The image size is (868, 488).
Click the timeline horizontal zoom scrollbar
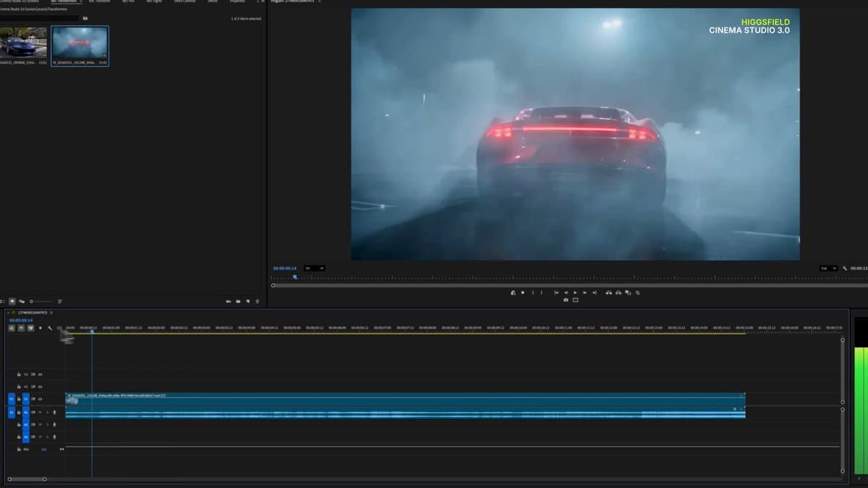[x=26, y=479]
